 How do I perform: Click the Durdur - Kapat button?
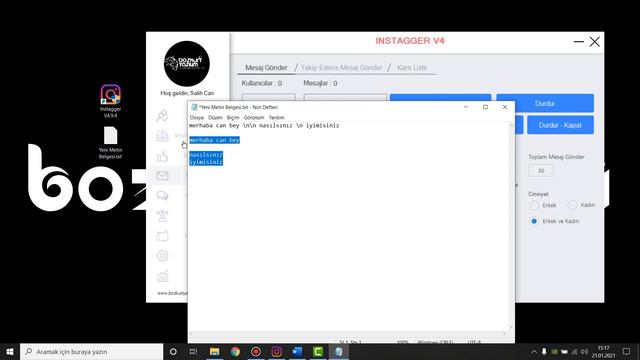(x=560, y=125)
